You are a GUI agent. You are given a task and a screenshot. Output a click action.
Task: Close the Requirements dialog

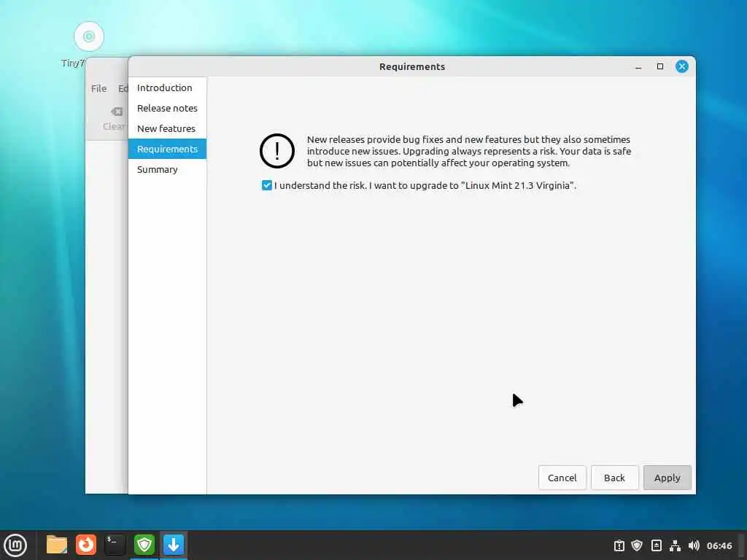pyautogui.click(x=682, y=66)
